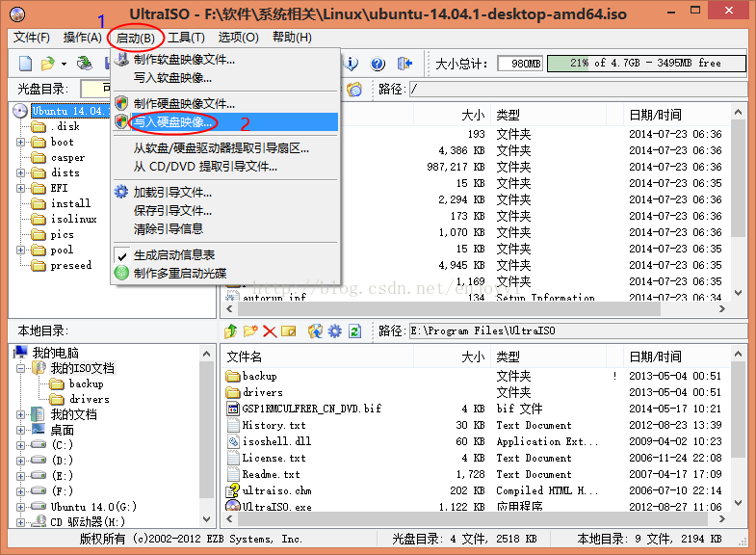Expand the 我的文档 tree node

coord(21,414)
